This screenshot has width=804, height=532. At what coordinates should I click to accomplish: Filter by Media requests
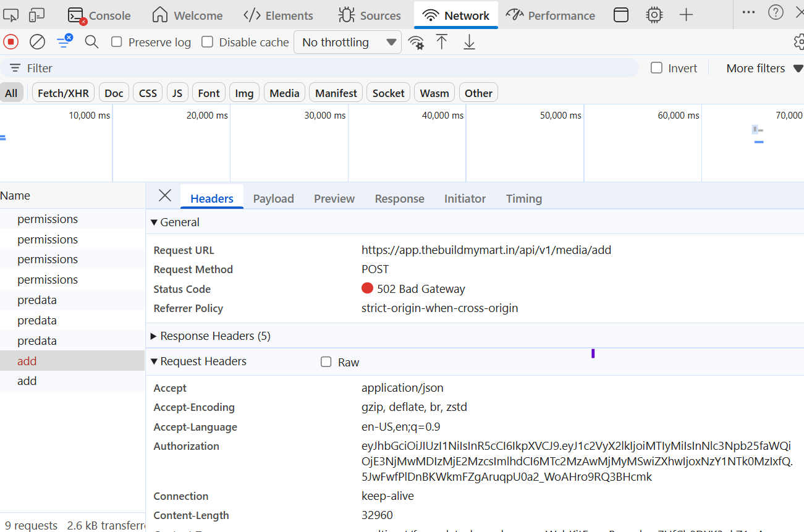[284, 93]
